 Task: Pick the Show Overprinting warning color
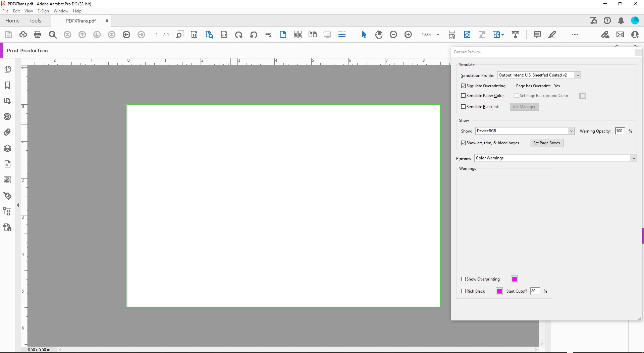515,279
